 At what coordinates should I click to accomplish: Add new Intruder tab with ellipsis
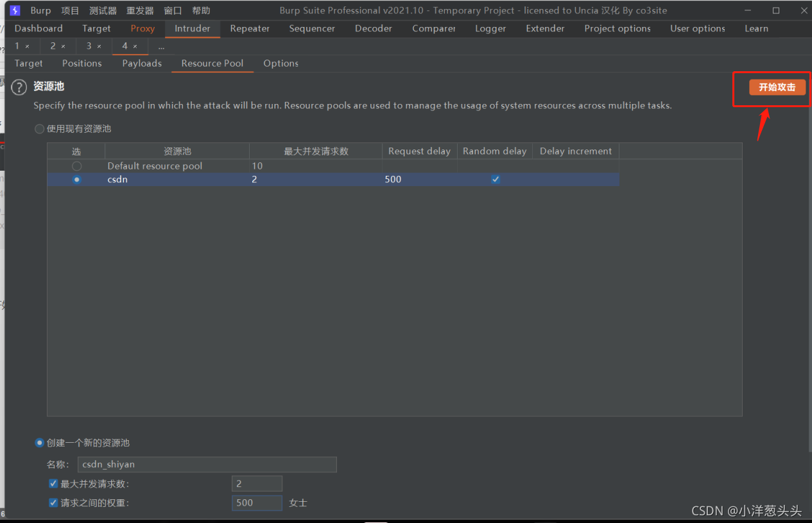click(x=161, y=46)
